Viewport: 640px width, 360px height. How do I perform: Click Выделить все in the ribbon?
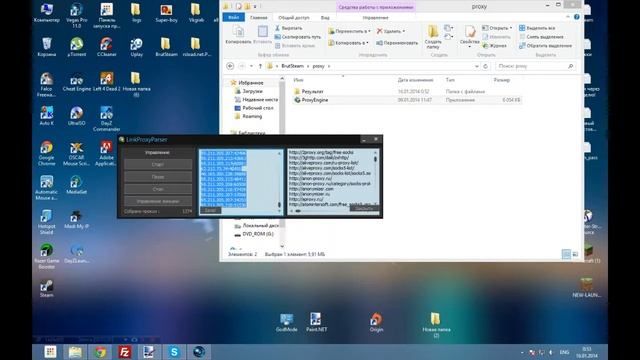point(537,28)
